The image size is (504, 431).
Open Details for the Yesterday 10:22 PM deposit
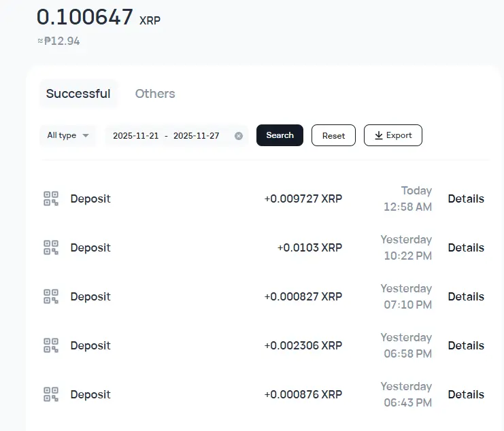point(466,247)
